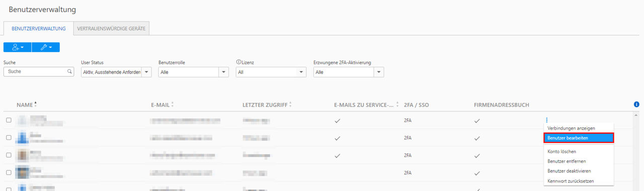The height and width of the screenshot is (191, 644).
Task: Select Benutzer bearbeiten from context menu
Action: pyautogui.click(x=579, y=138)
